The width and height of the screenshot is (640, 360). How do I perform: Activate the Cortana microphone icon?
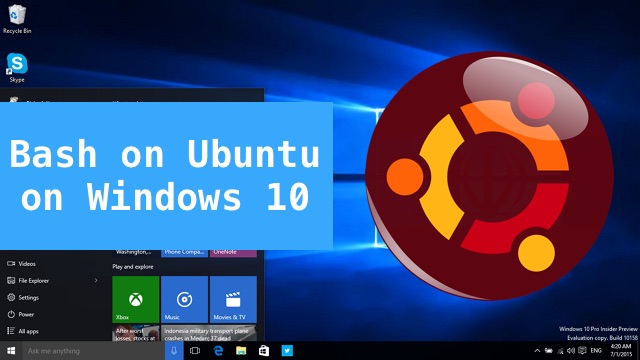pyautogui.click(x=174, y=351)
